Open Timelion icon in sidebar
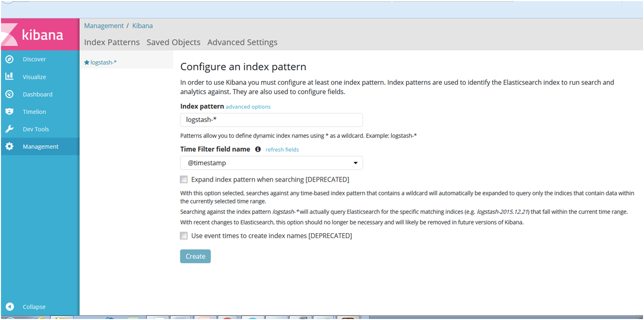 tap(9, 112)
